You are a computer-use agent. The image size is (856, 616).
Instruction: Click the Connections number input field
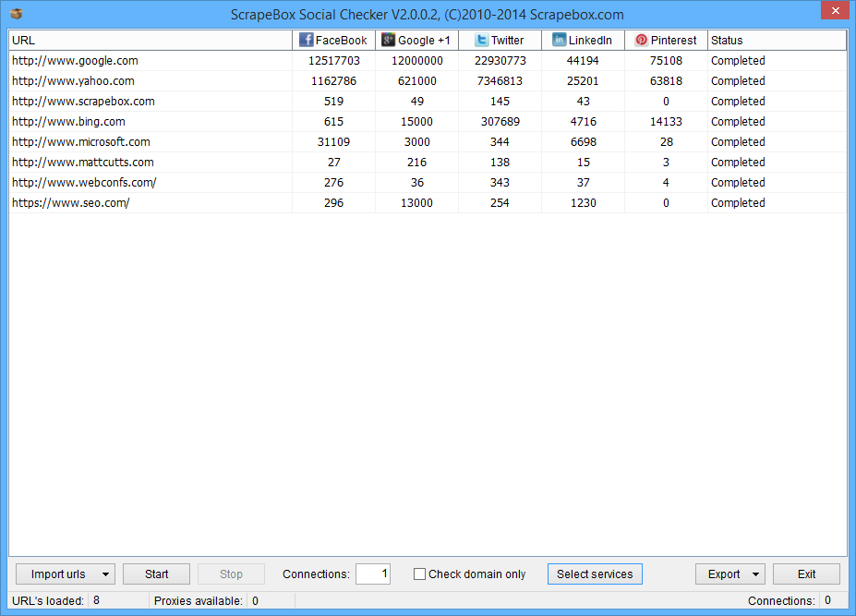coord(373,574)
